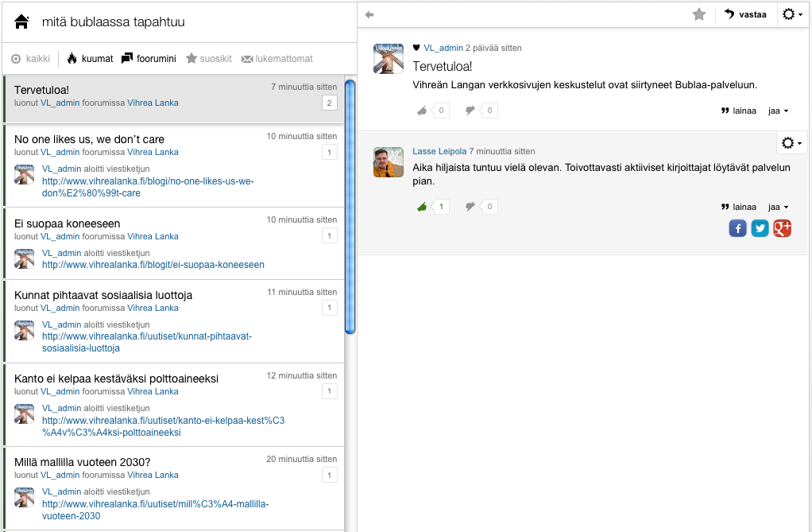Click the home icon beside mitä bublaassa tapahtuu
This screenshot has height=532, width=812.
coord(21,21)
